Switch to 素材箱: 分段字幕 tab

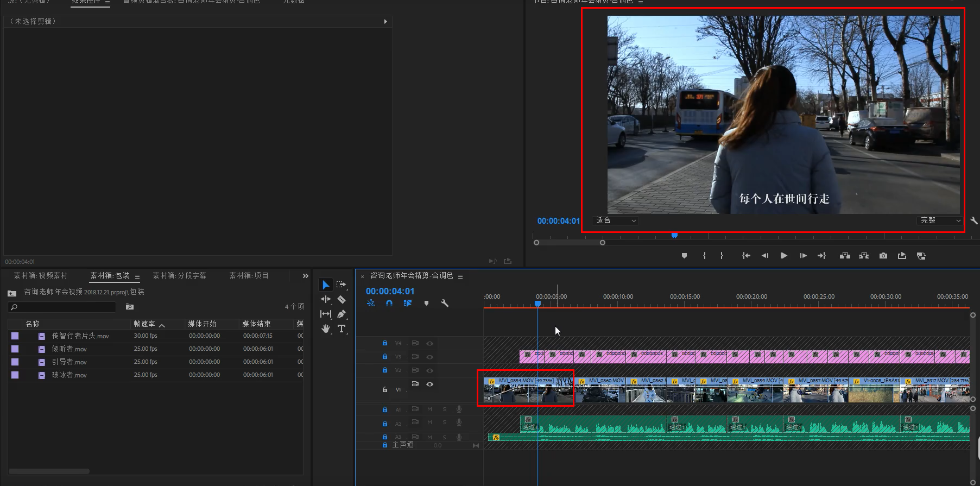(x=180, y=276)
